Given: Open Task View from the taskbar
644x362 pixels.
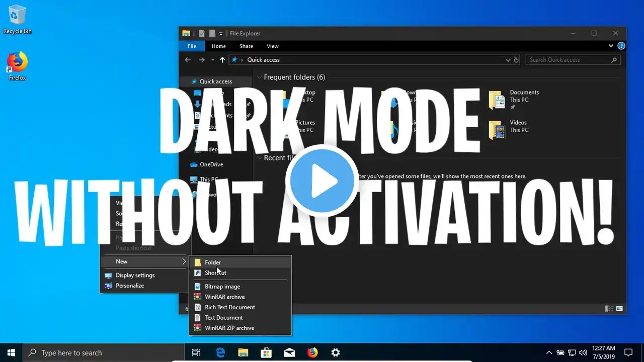Looking at the screenshot, I should click(197, 352).
